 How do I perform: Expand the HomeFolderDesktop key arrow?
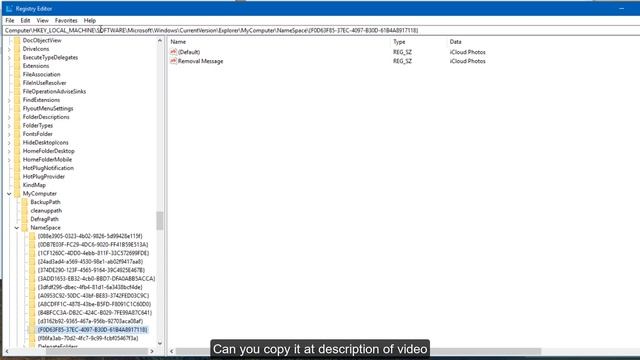click(x=9, y=151)
